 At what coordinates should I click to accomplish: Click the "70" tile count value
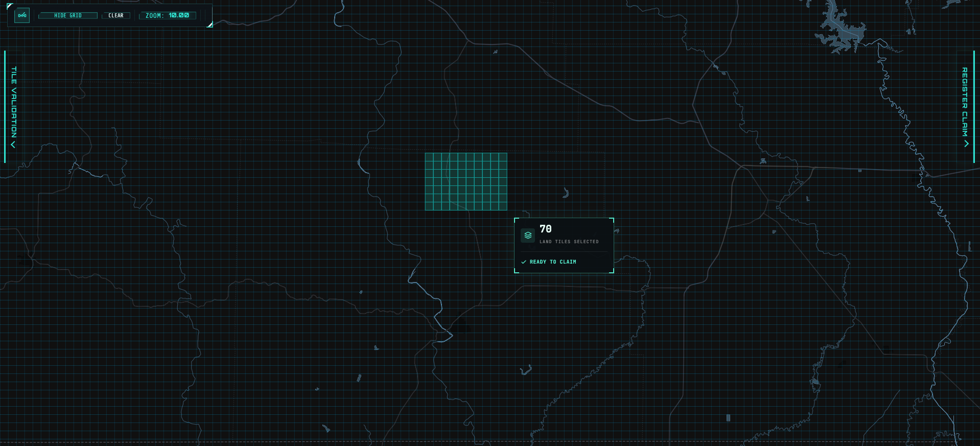[x=546, y=229]
